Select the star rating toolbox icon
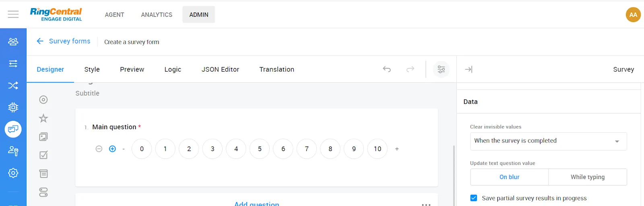The width and height of the screenshot is (644, 206). point(43,118)
